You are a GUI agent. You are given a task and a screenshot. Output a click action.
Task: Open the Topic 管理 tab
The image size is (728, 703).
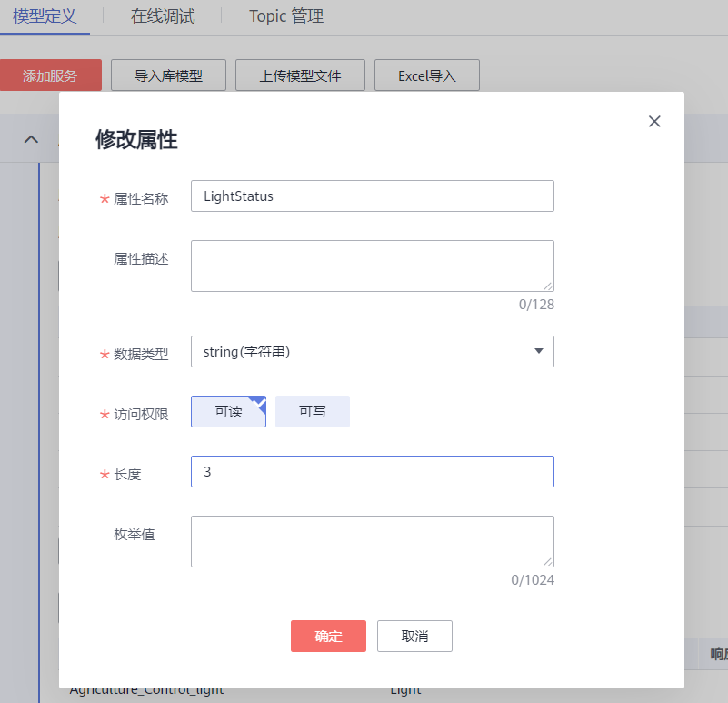(286, 16)
